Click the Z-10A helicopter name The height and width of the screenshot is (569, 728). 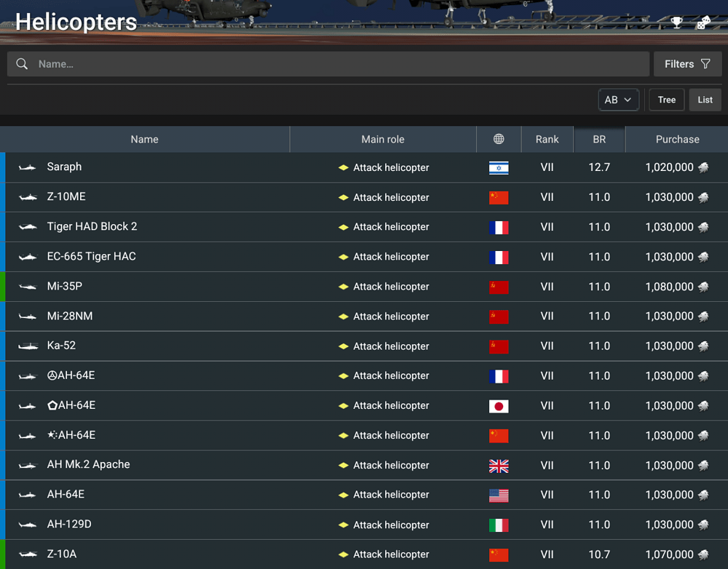coord(62,554)
